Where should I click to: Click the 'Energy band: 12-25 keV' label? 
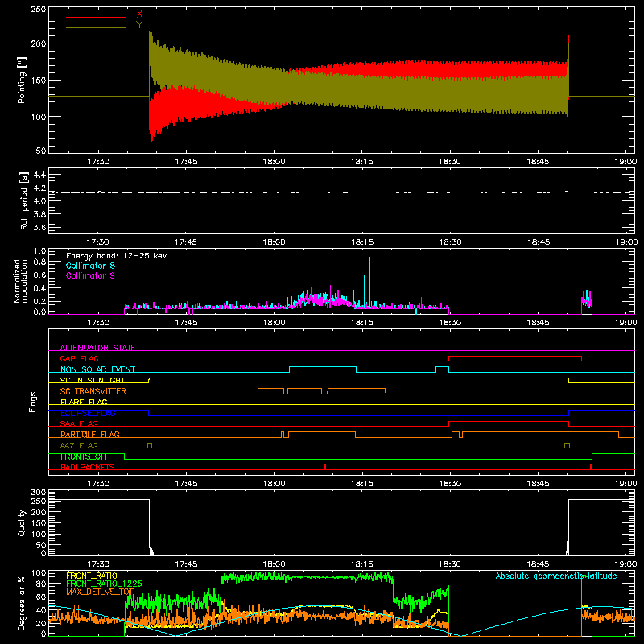[117, 256]
